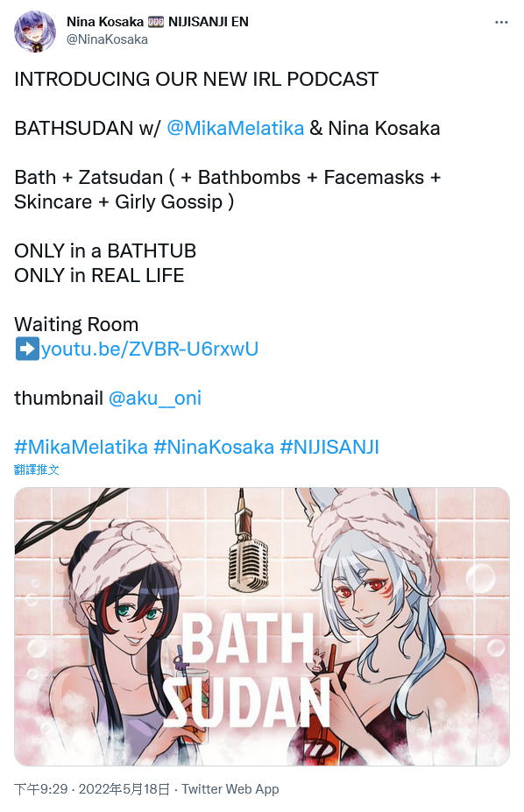Click the slot machine emoji in name
524x812 pixels.
pyautogui.click(x=156, y=22)
